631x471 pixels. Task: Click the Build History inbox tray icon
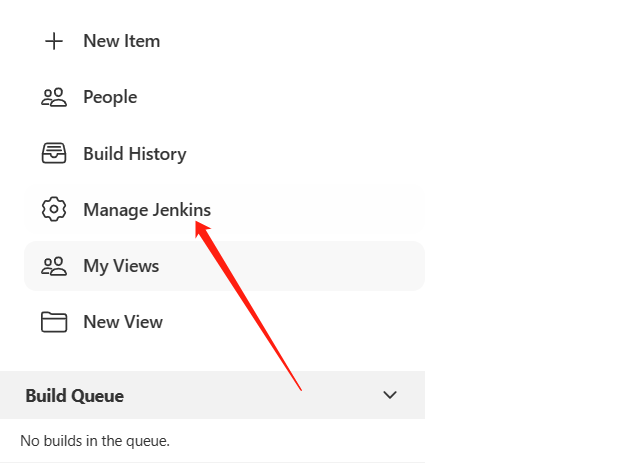tap(54, 153)
